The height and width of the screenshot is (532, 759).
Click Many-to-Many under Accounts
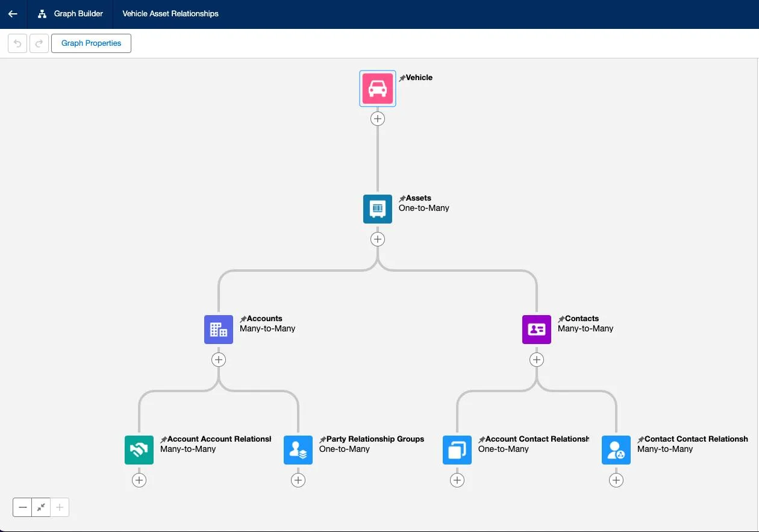pos(267,328)
